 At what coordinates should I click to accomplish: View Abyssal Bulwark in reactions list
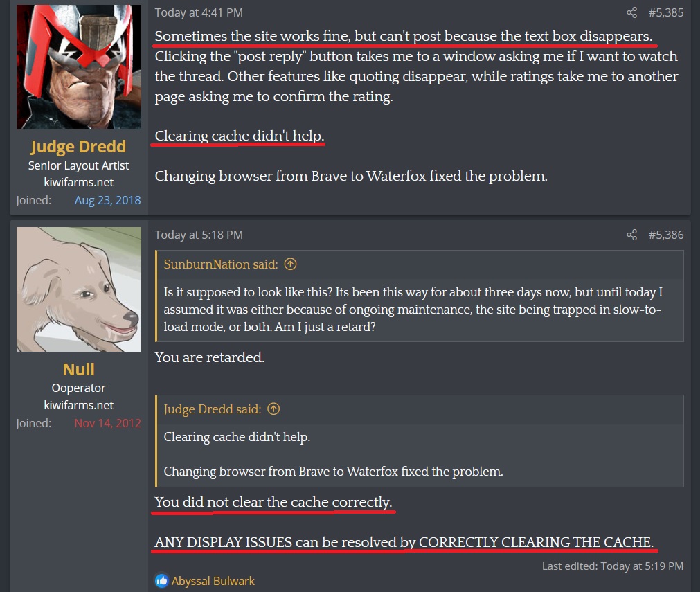(213, 581)
